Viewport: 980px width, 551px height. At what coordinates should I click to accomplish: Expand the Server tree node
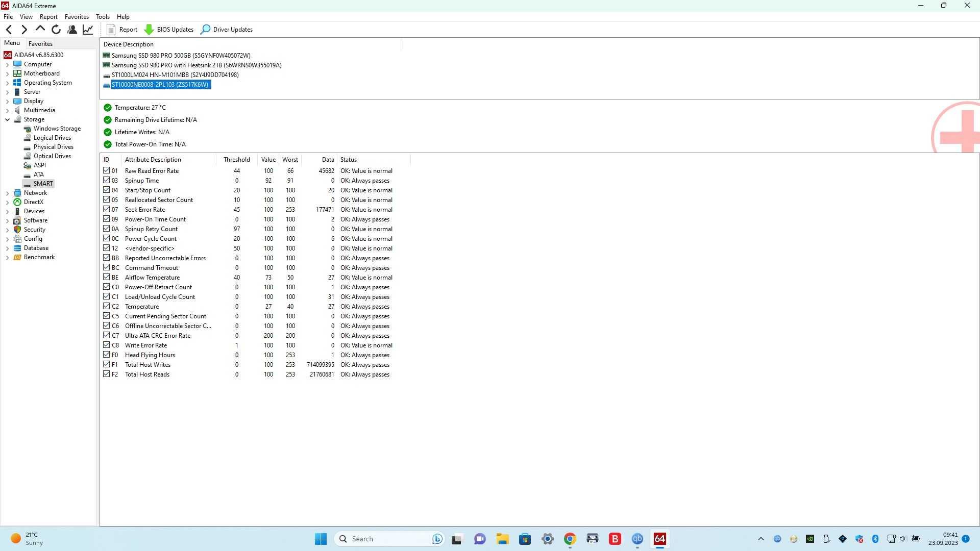tap(7, 92)
